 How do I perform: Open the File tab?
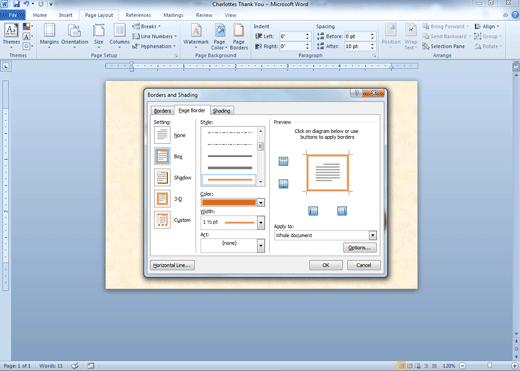(x=13, y=15)
